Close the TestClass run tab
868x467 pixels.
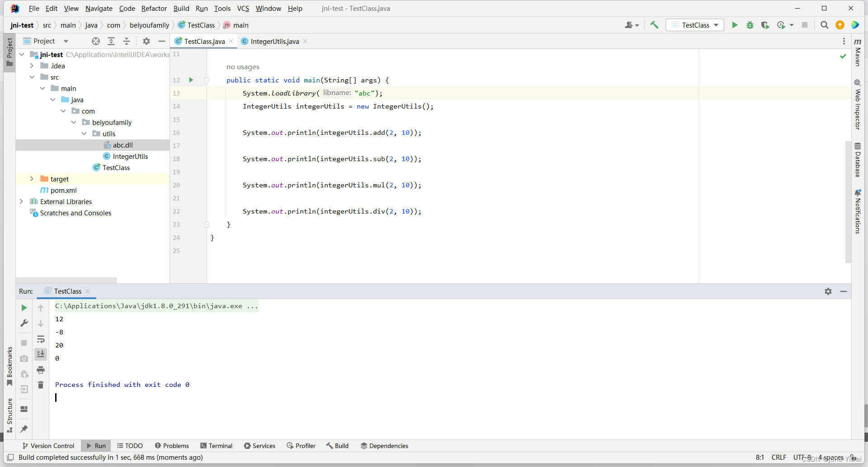coord(88,291)
